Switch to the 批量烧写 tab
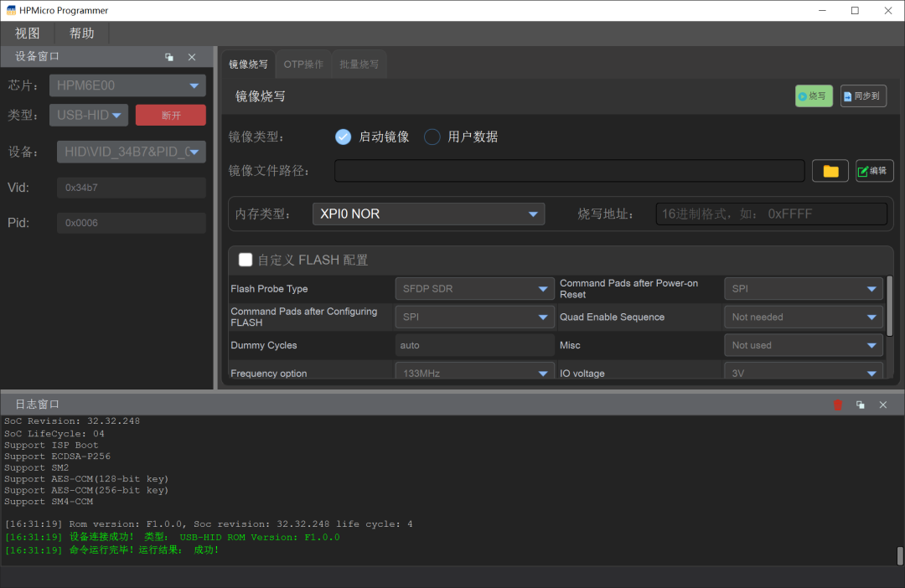This screenshot has height=588, width=905. click(359, 64)
